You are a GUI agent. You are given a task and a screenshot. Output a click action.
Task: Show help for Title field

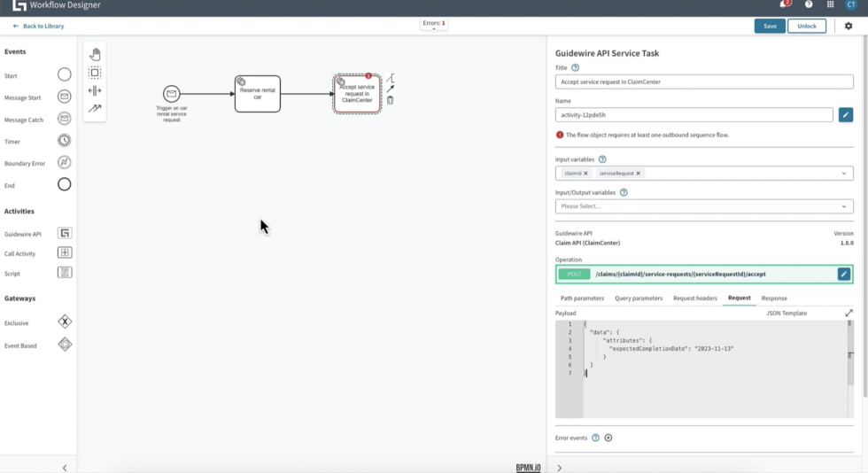click(x=575, y=67)
